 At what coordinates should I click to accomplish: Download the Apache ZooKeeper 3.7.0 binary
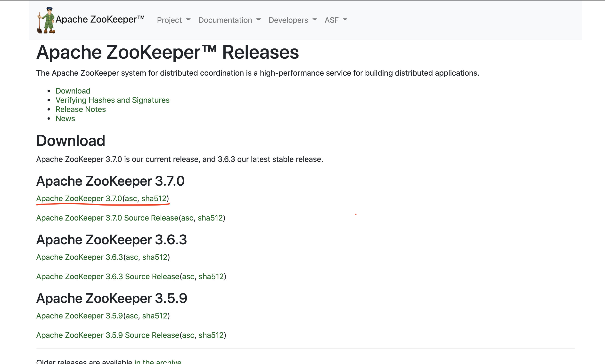point(79,198)
